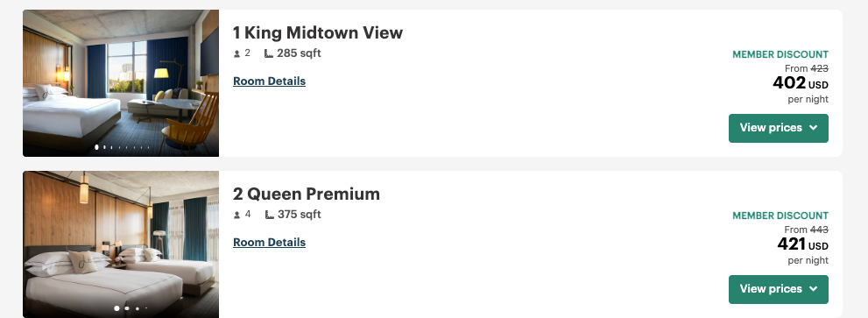Expand the chevron on King Midtown View prices

click(x=813, y=128)
